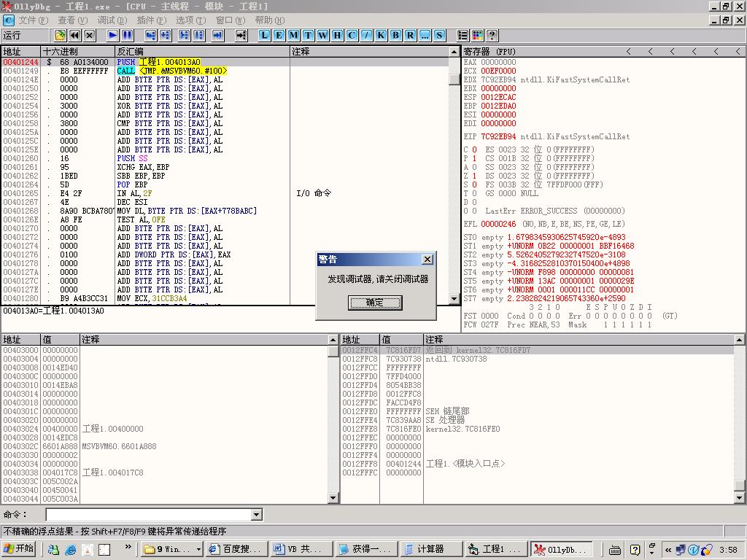
Task: Open the 选项(T) menu
Action: pos(190,20)
